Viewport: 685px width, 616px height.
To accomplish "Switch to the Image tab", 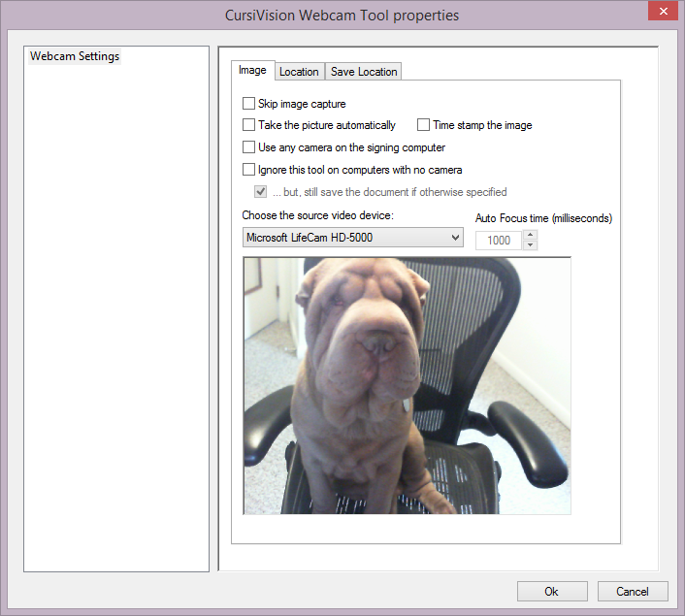I will click(x=252, y=71).
